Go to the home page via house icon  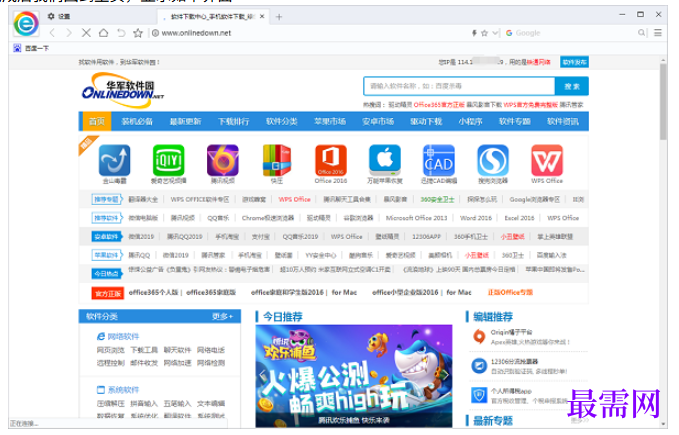(x=103, y=33)
